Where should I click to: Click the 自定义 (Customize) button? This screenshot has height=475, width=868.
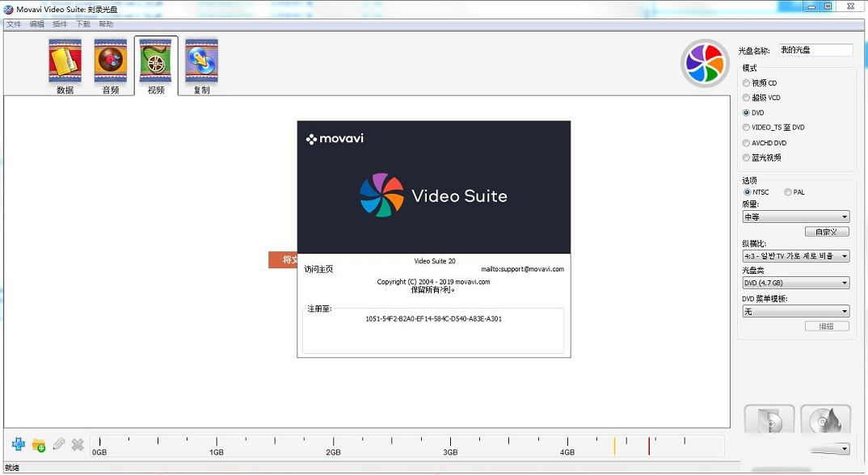(826, 231)
